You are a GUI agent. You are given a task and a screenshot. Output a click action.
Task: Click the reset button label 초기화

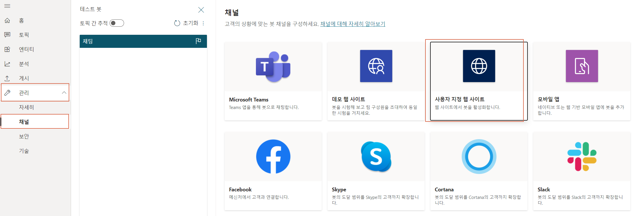point(190,23)
